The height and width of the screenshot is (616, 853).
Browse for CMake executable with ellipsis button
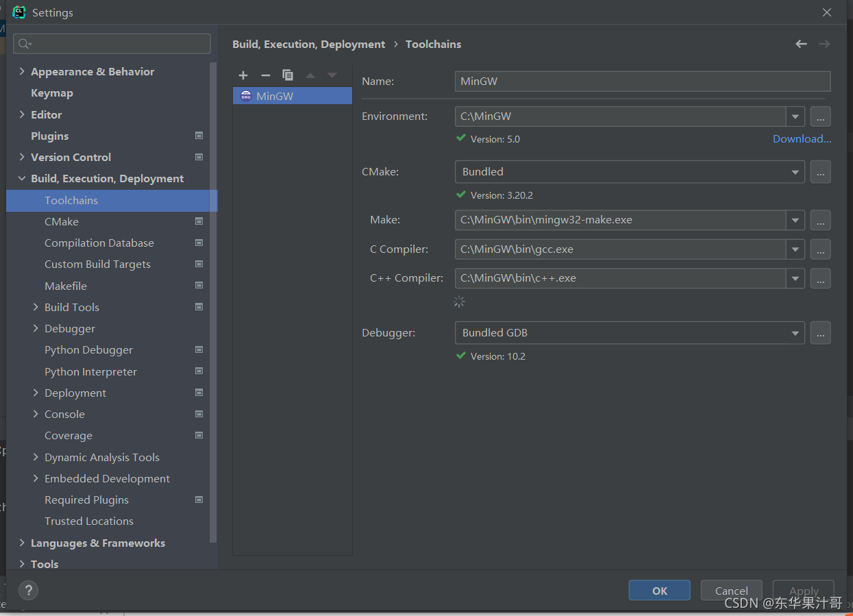pyautogui.click(x=820, y=172)
